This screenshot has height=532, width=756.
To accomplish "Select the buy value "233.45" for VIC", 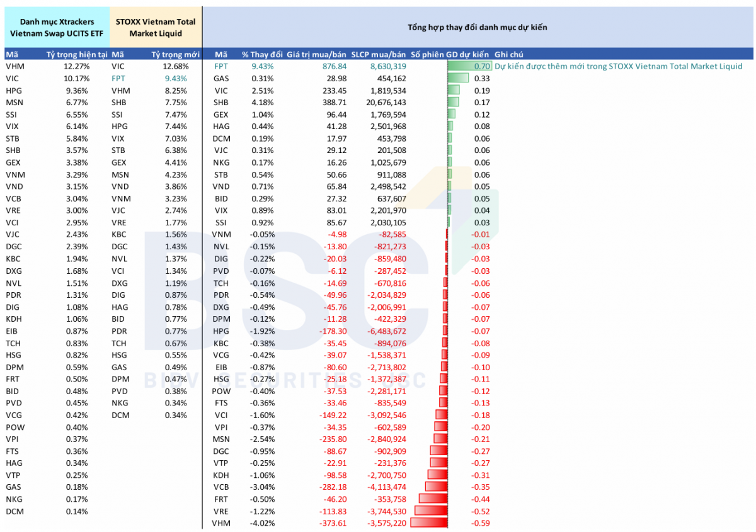I will pyautogui.click(x=334, y=90).
